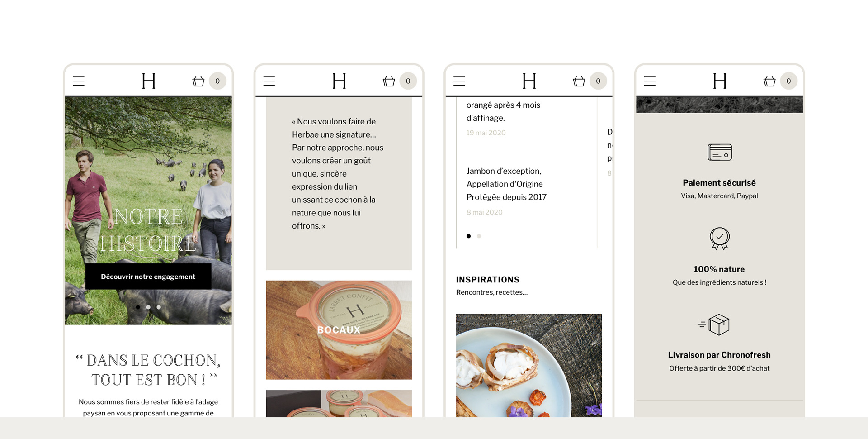Screen dimensions: 868x439
Task: Open the Bocaux category image
Action: pos(339,330)
